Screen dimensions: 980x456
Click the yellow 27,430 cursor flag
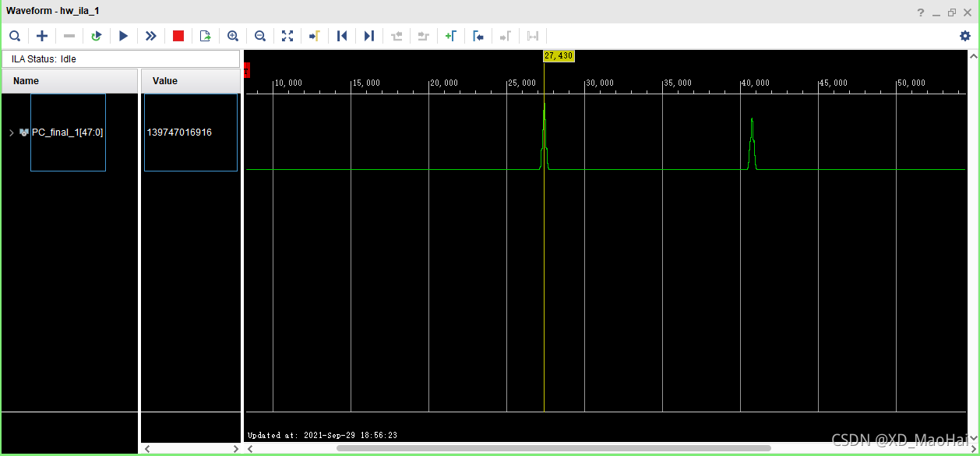point(559,56)
